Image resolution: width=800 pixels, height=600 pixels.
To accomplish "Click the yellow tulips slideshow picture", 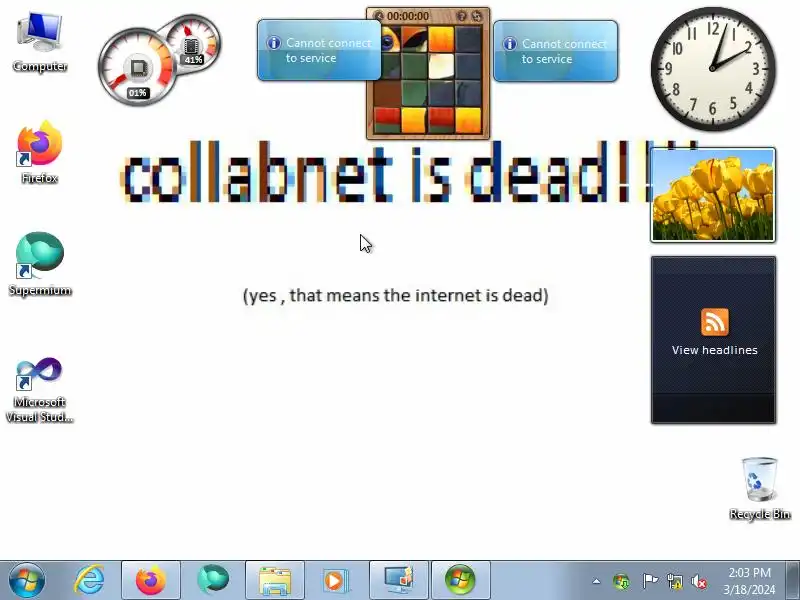I will [x=713, y=195].
